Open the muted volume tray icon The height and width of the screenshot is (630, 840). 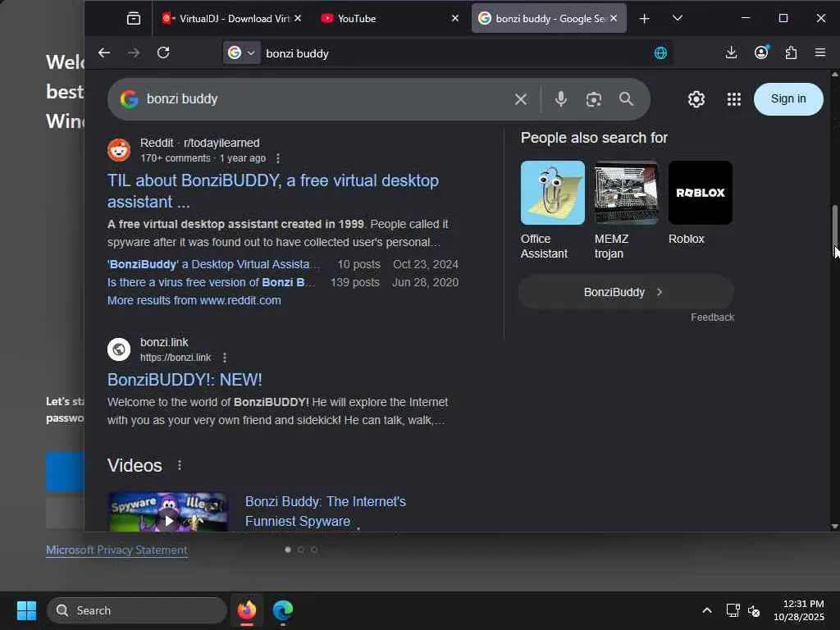pos(754,610)
